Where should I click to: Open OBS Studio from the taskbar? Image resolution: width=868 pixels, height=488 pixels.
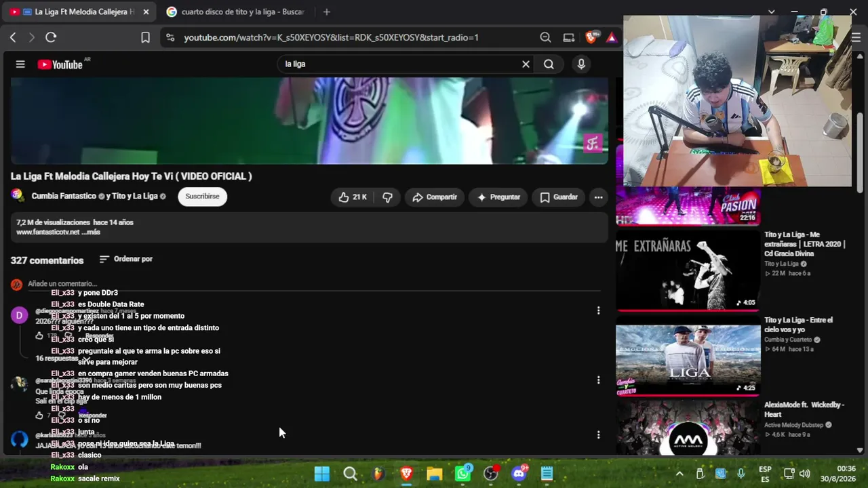click(x=491, y=474)
